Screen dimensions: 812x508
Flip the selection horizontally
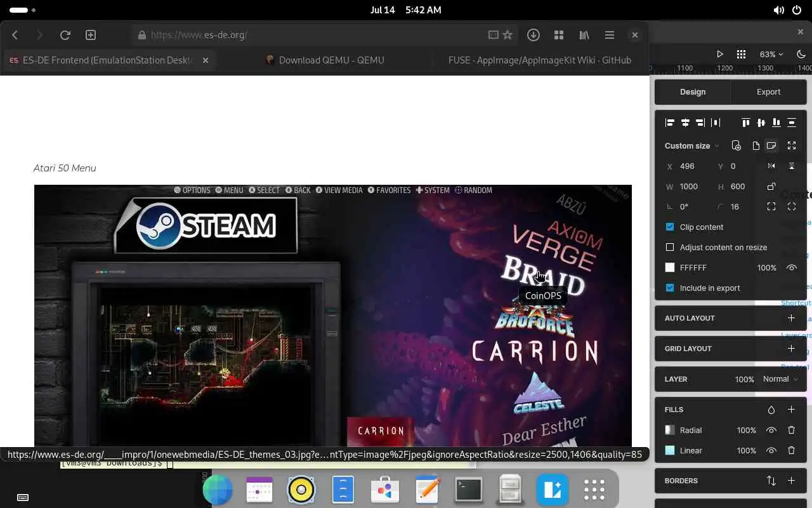tap(771, 166)
